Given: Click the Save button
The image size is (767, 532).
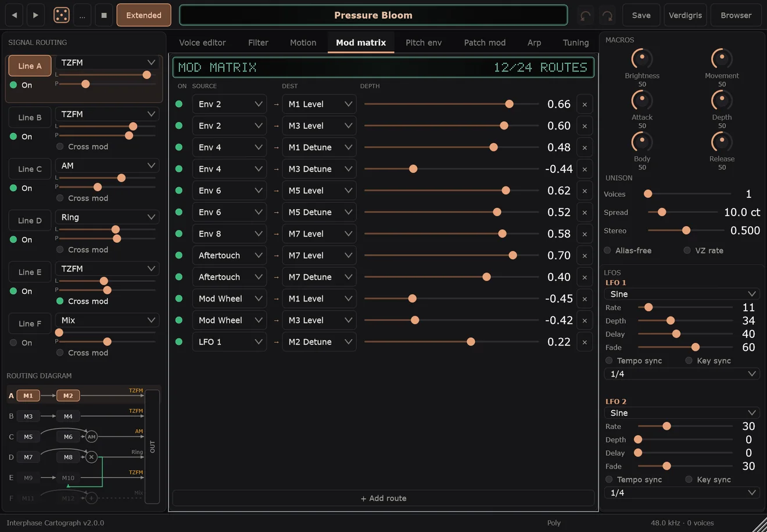Looking at the screenshot, I should (641, 15).
